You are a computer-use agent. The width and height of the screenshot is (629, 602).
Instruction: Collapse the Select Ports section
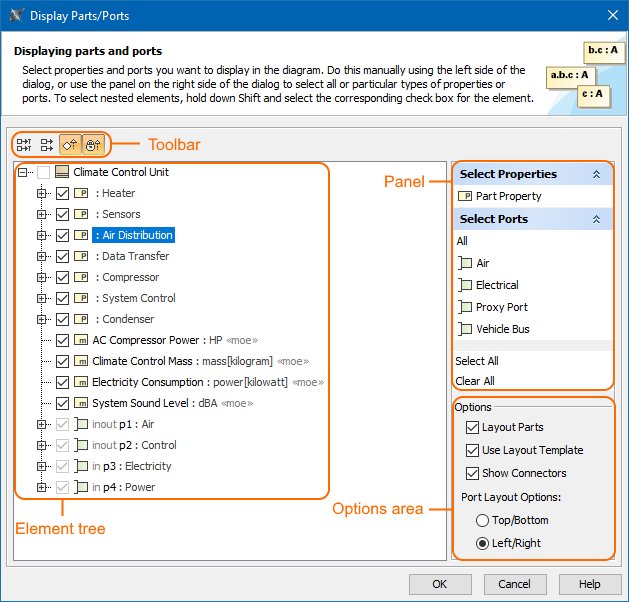(597, 219)
